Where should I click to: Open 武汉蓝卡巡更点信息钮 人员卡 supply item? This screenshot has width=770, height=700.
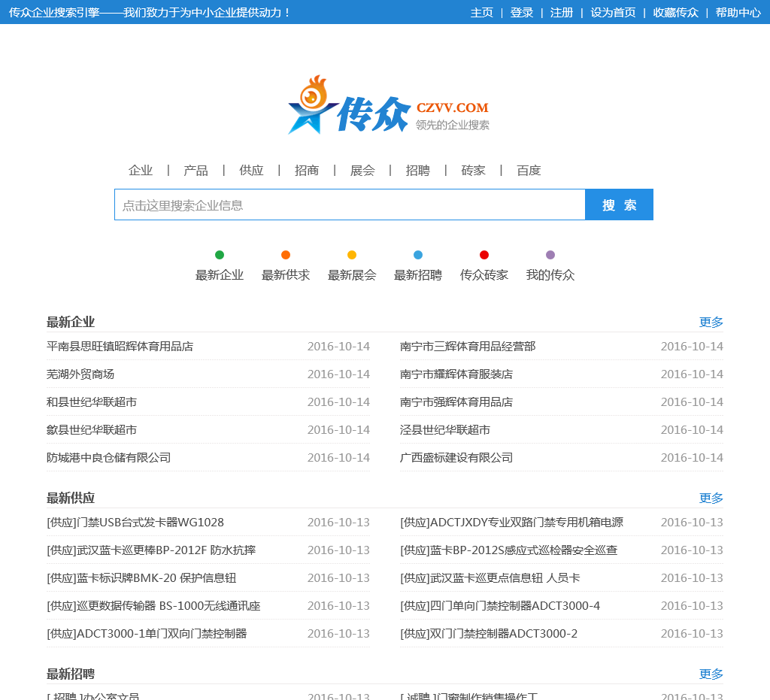[x=490, y=577]
